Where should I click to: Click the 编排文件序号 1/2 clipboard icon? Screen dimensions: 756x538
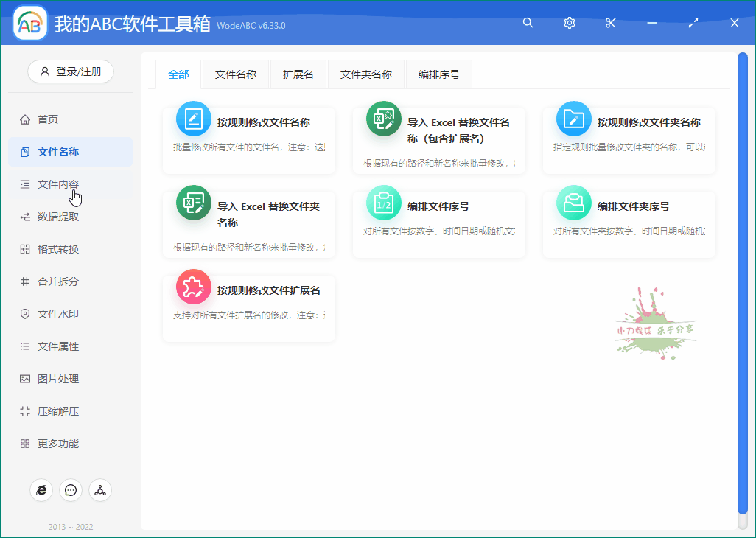point(384,203)
